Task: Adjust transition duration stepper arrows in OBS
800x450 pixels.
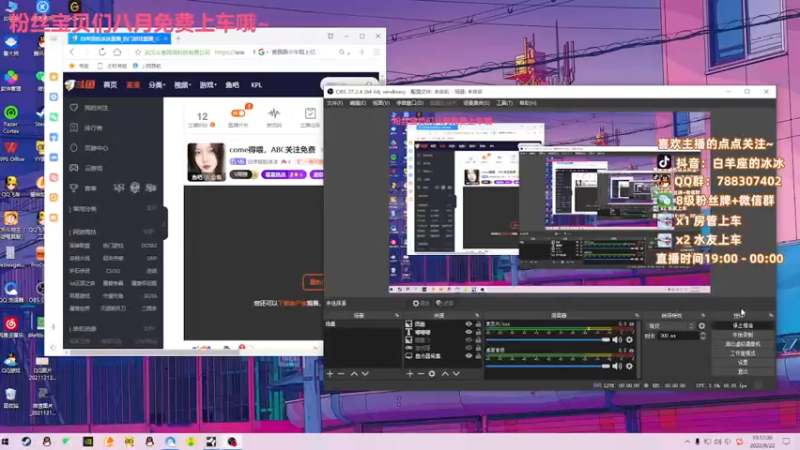Action: pos(703,336)
